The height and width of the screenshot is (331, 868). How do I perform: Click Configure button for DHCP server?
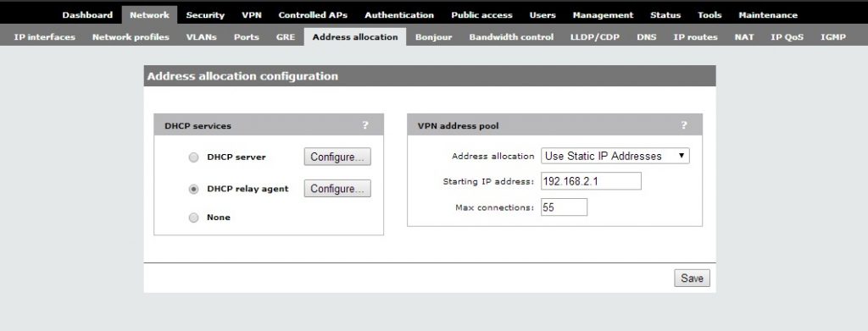click(x=337, y=157)
